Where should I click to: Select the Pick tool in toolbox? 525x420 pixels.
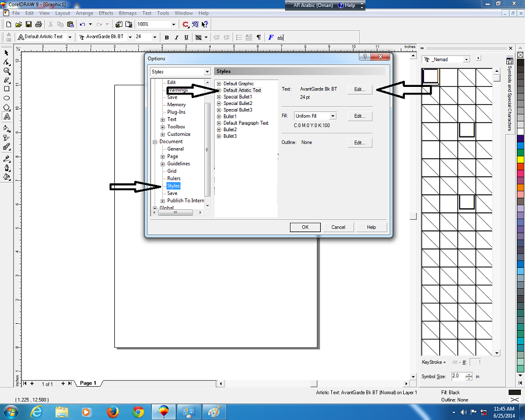(6, 52)
